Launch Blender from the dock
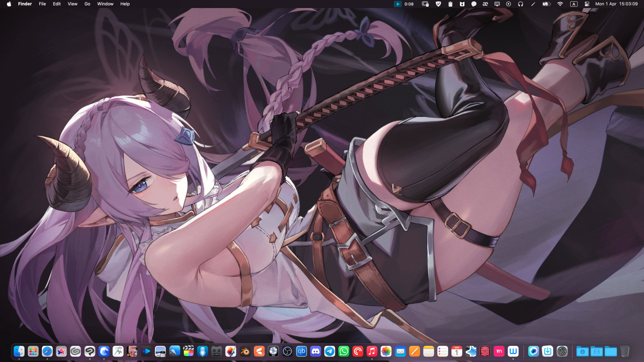 [245, 351]
